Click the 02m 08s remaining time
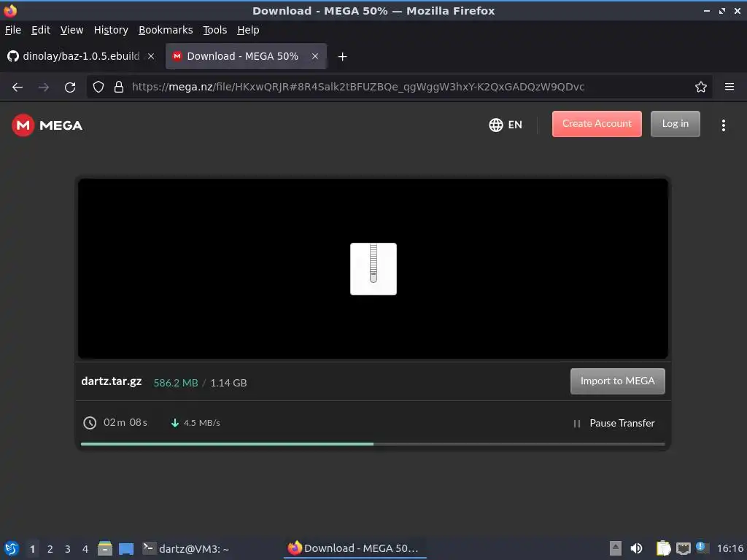The height and width of the screenshot is (560, 747). point(125,422)
